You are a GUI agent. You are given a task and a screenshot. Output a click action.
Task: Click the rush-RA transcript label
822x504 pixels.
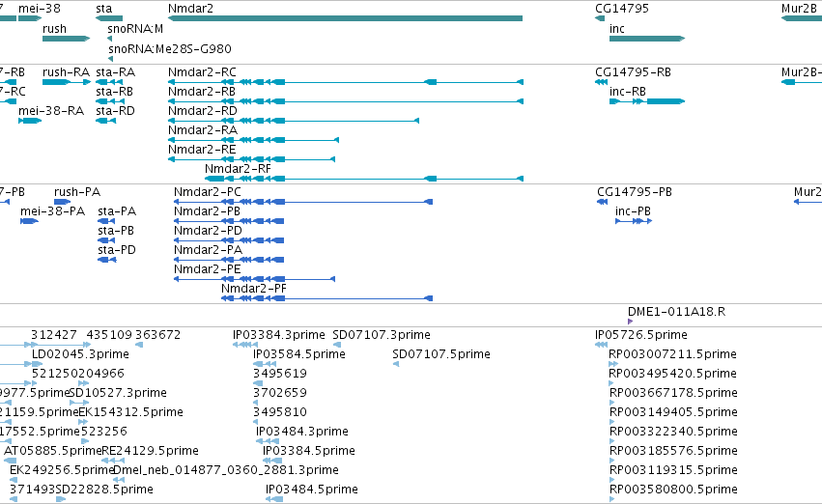click(x=66, y=71)
